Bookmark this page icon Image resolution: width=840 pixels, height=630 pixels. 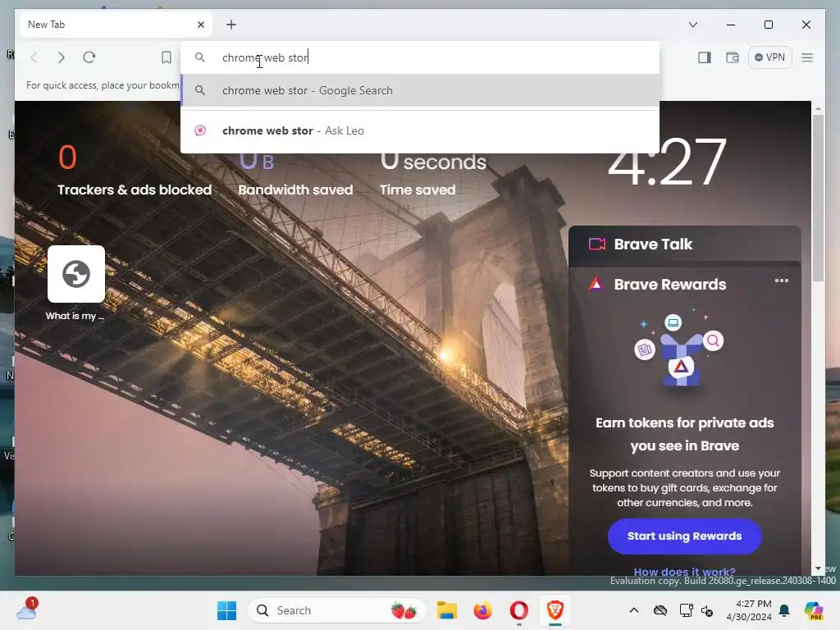[x=167, y=57]
